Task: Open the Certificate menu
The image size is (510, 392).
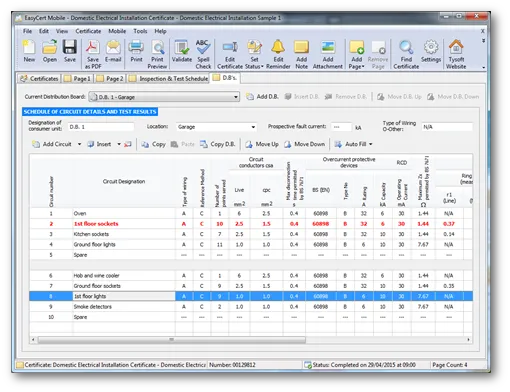Action: 88,31
